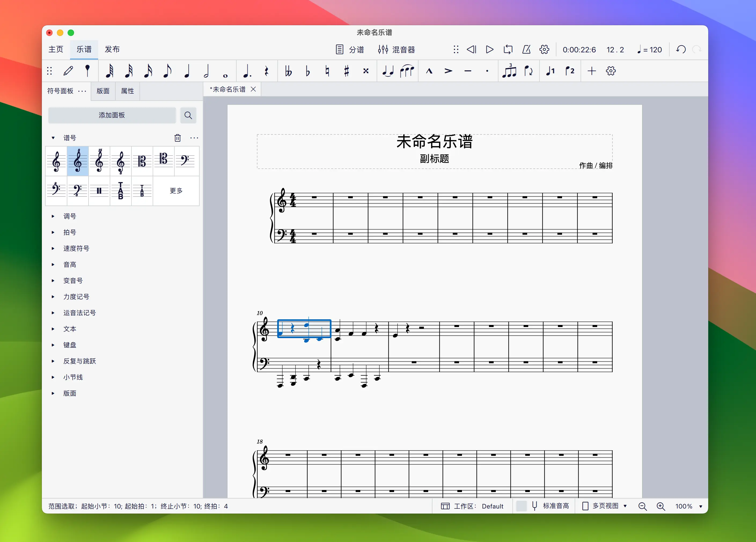Toggle the metronome
Screen dimensions: 756x542
click(526, 50)
